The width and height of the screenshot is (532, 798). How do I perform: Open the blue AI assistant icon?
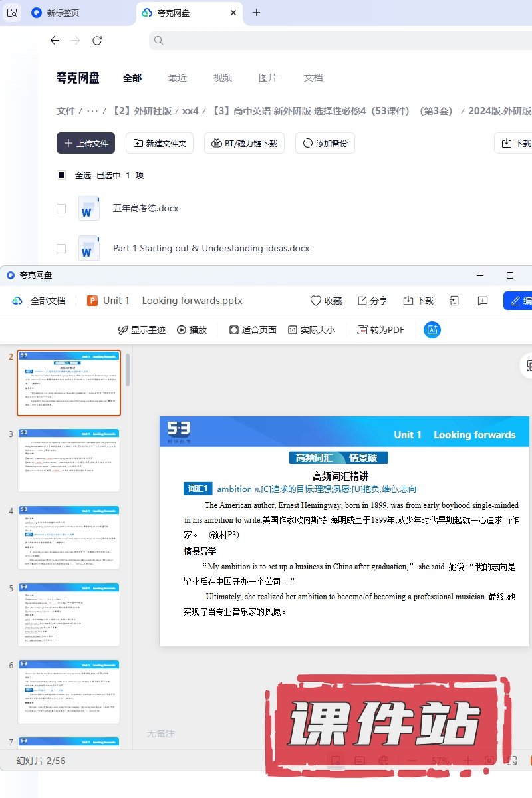click(x=432, y=330)
